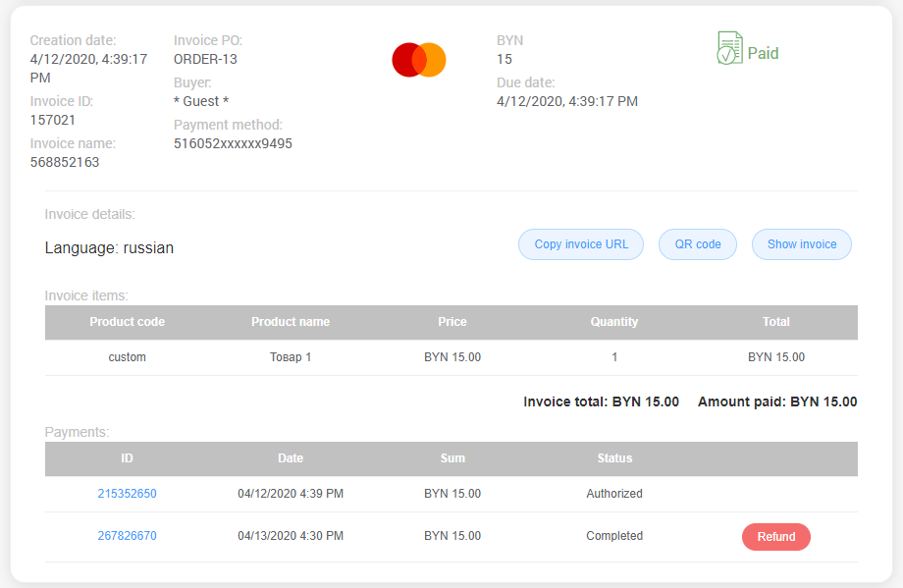Click the Mastercard payment method icon

tap(419, 60)
